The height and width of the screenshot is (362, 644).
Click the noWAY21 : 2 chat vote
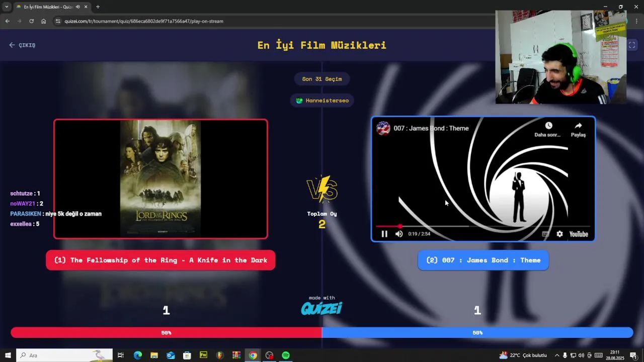pos(27,204)
